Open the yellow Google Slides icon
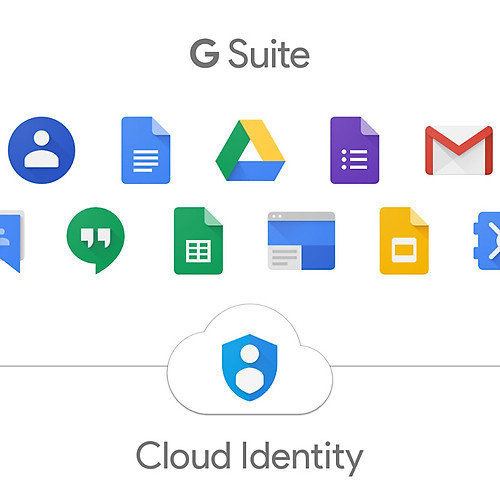 (x=404, y=241)
